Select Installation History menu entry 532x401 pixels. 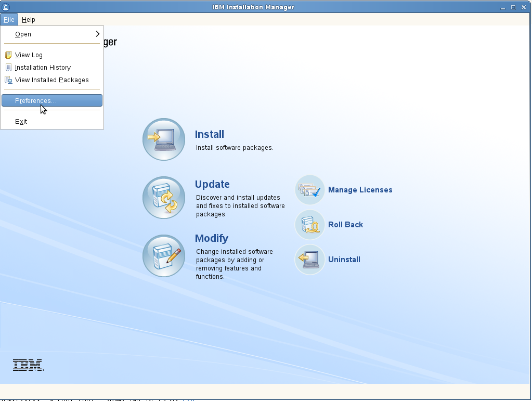(52, 68)
